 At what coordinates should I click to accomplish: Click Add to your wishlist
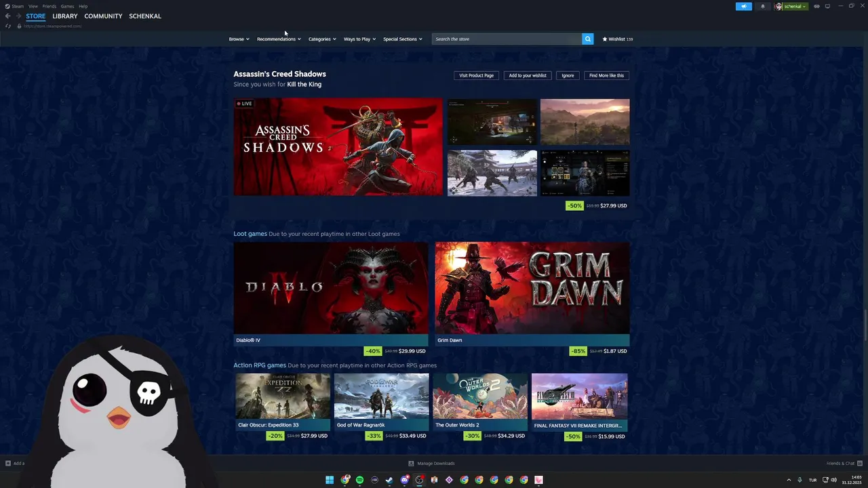click(528, 75)
